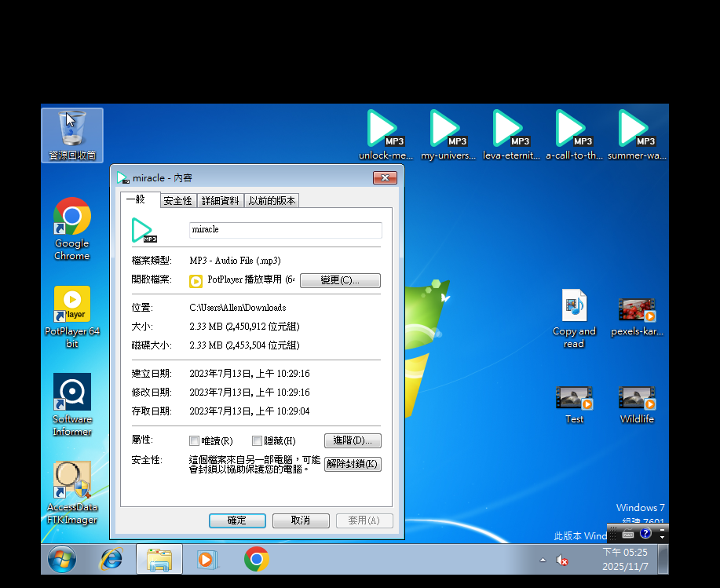
Task: Open Google Chrome desktop shortcut
Action: click(x=72, y=229)
